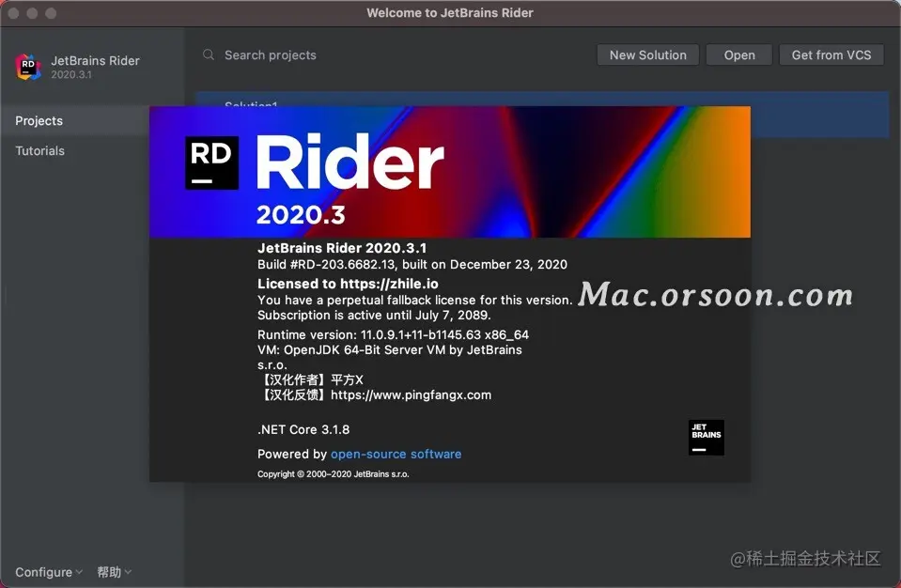
Task: Click the Subscription is active until line
Action: 374,315
